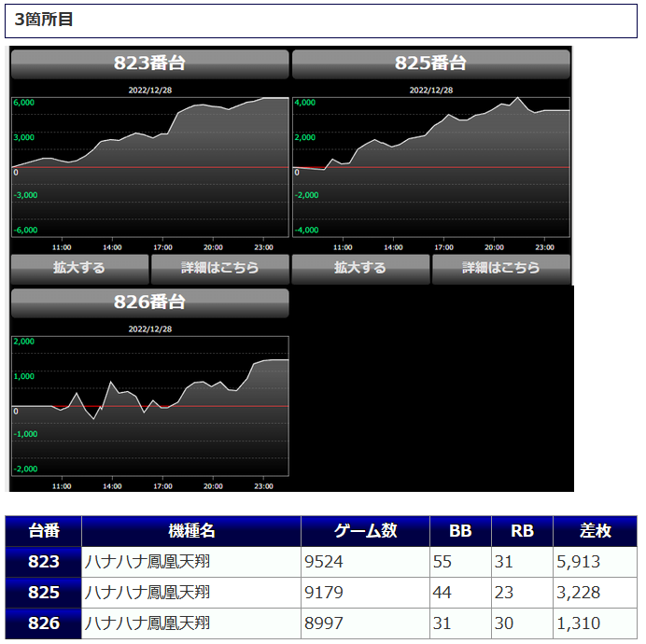Click the 差枚 column header
646x644 pixels.
[x=595, y=531]
